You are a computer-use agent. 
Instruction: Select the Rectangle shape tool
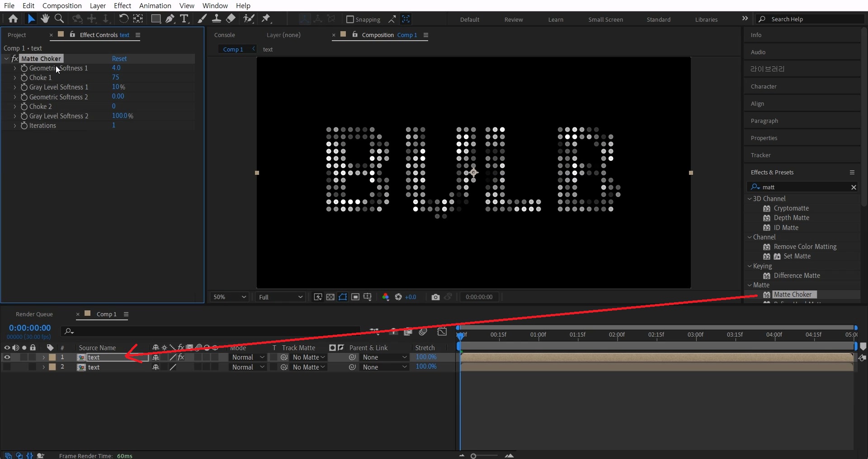(156, 19)
